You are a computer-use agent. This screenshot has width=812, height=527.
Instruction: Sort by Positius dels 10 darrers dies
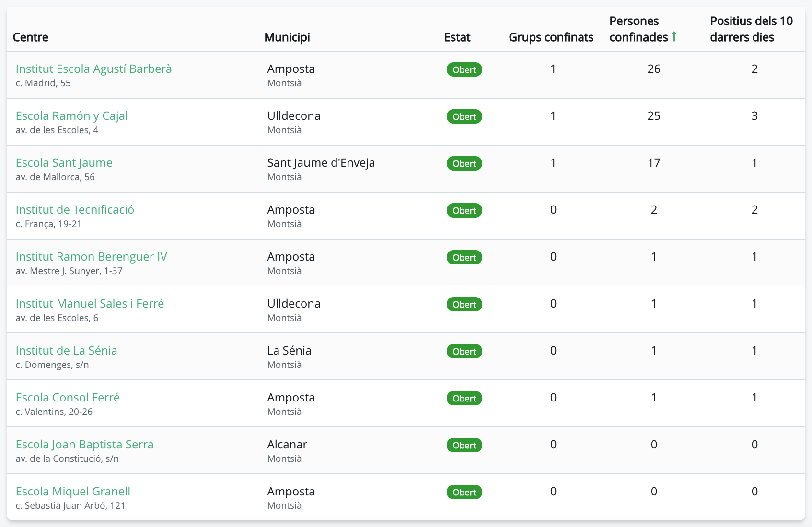coord(752,29)
